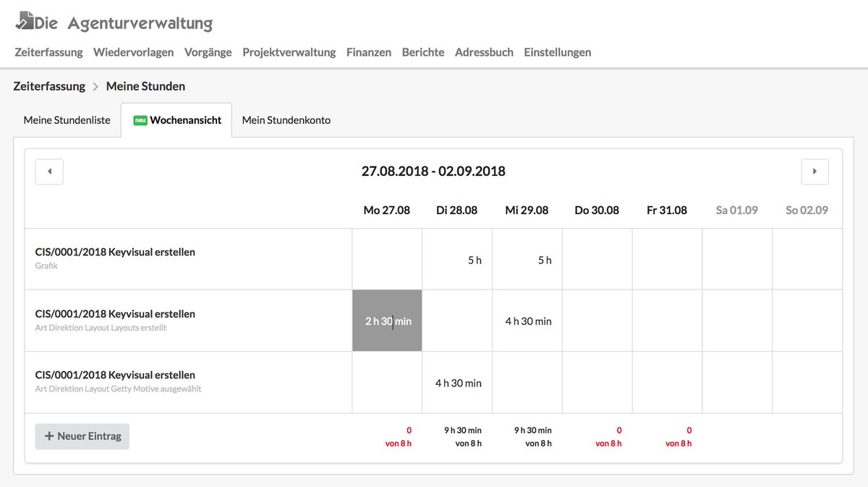
Task: Edit the 2 h 30 min Monday cell
Action: pyautogui.click(x=387, y=321)
